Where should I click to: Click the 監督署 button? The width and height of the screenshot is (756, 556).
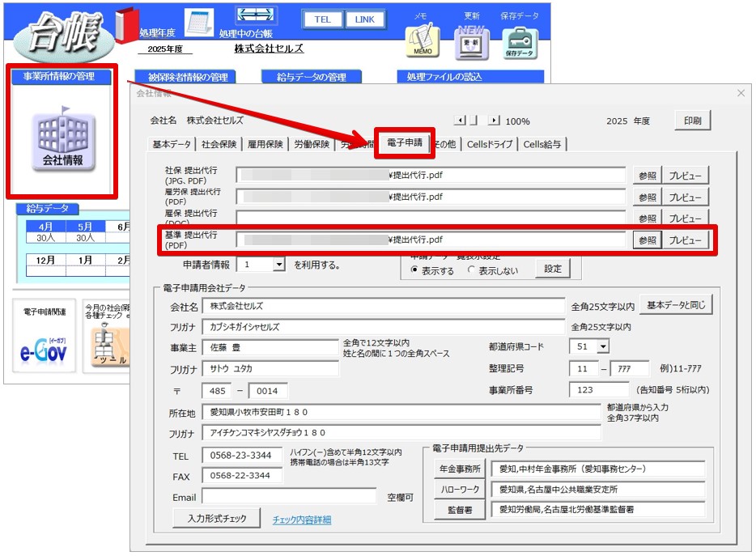[x=460, y=510]
